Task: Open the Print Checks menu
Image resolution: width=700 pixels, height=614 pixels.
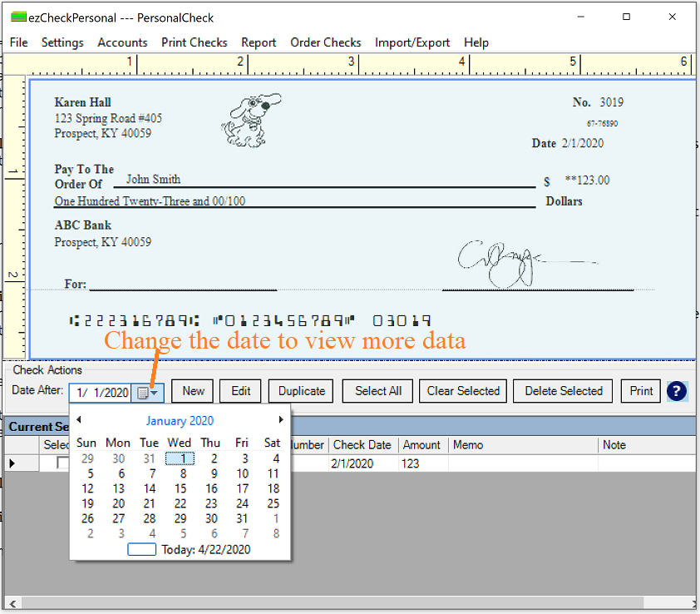Action: point(194,42)
